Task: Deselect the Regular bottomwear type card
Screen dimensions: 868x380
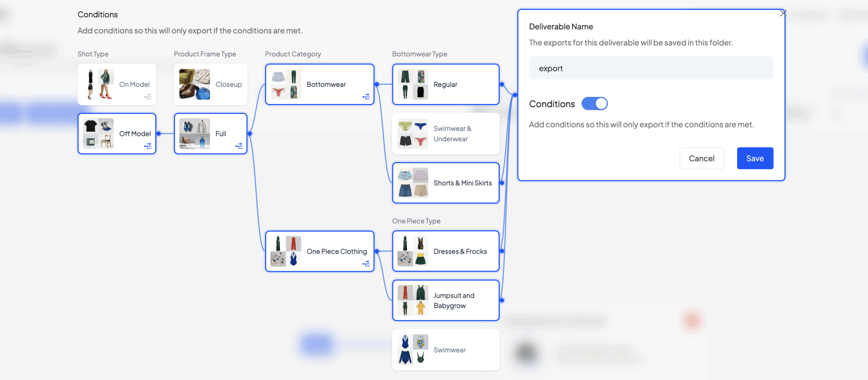Action: 446,84
